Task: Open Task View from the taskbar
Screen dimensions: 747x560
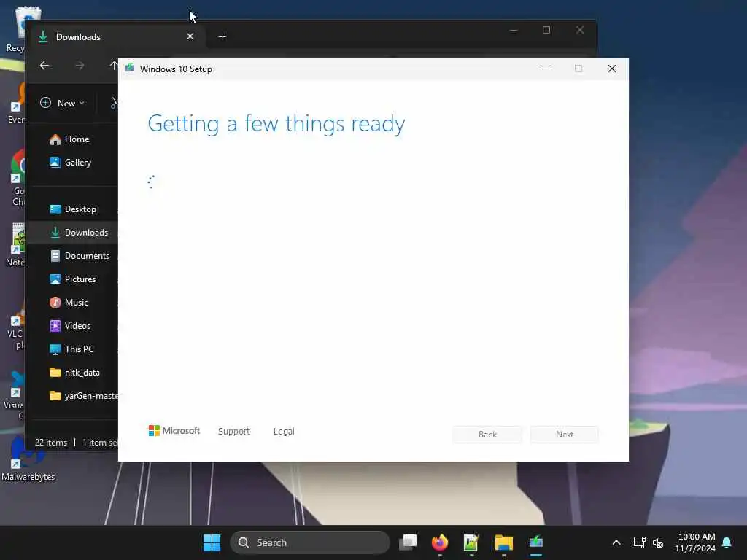Action: (x=408, y=542)
